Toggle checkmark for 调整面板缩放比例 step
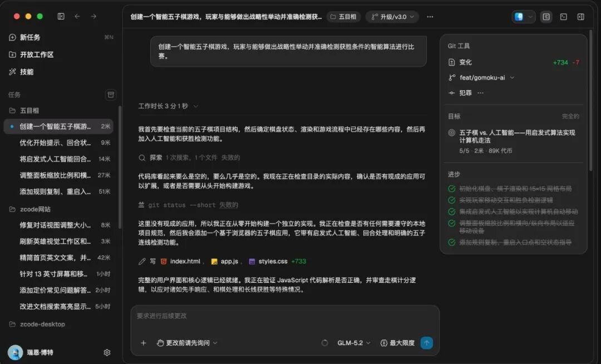 [x=451, y=223]
